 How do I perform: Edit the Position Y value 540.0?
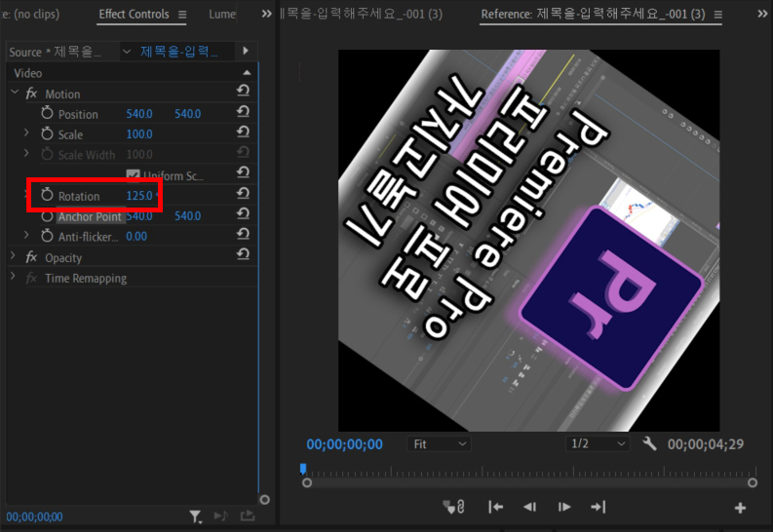point(187,114)
